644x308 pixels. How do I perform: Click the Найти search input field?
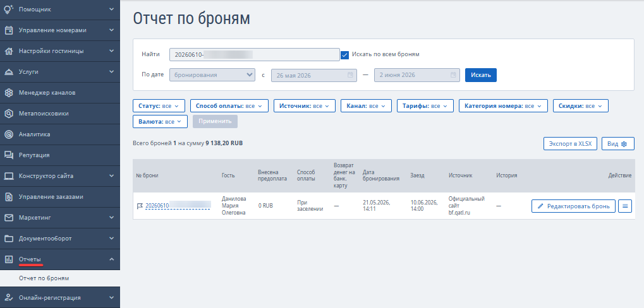coord(254,54)
